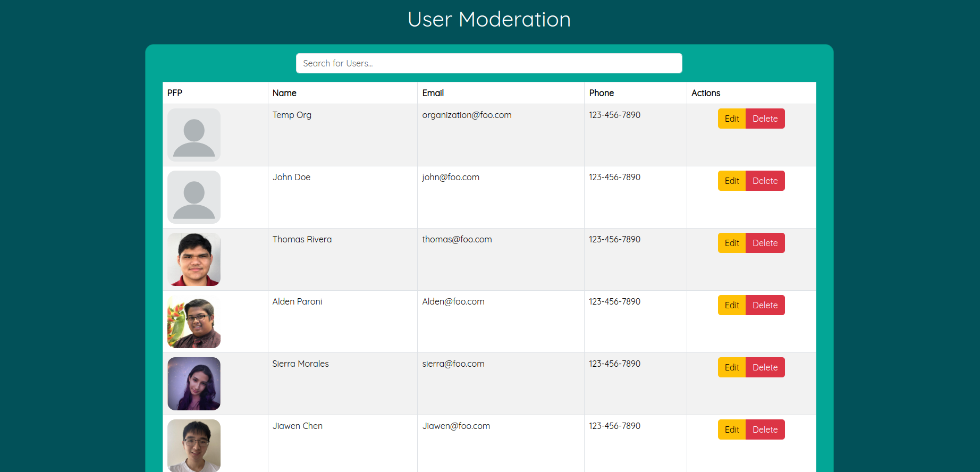Click Temp Org's default avatar placeholder

coord(194,135)
